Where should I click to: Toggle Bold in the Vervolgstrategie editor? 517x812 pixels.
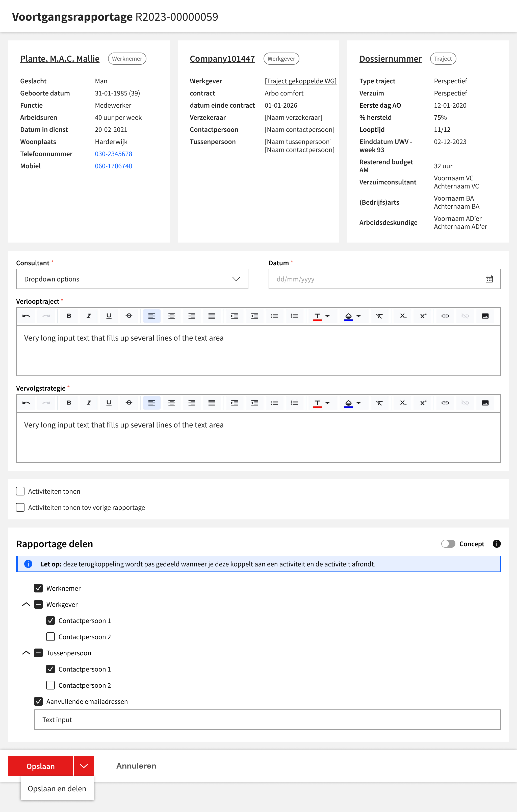point(69,403)
